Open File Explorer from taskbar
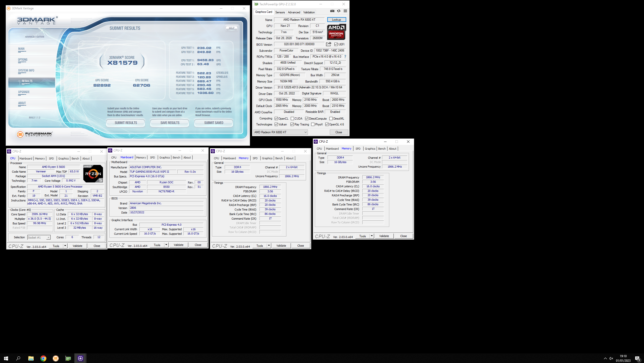Viewport: 644px width, 363px height. pos(31,358)
